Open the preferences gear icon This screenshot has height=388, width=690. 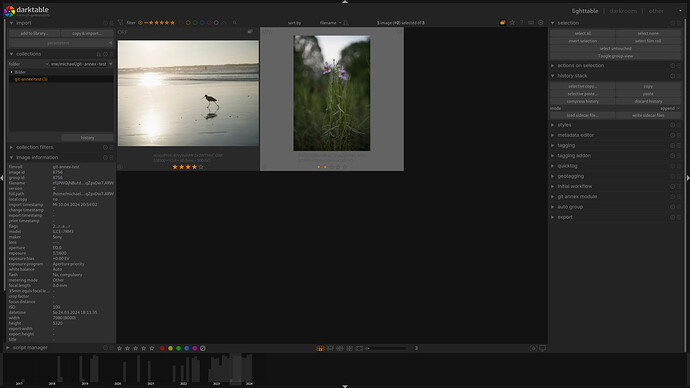click(541, 22)
